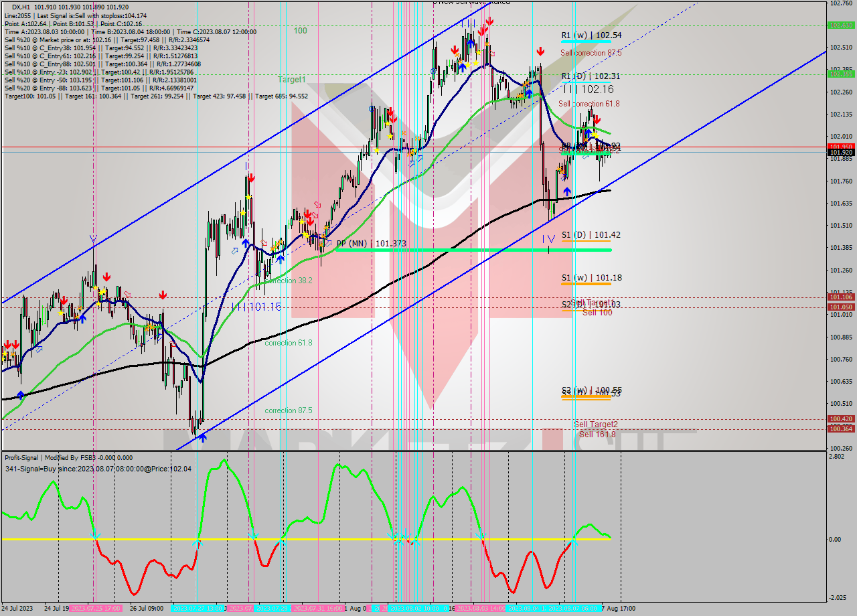Viewport: 857px width, 616px height.
Task: Click the blue 'I V' wave label
Action: (x=548, y=238)
